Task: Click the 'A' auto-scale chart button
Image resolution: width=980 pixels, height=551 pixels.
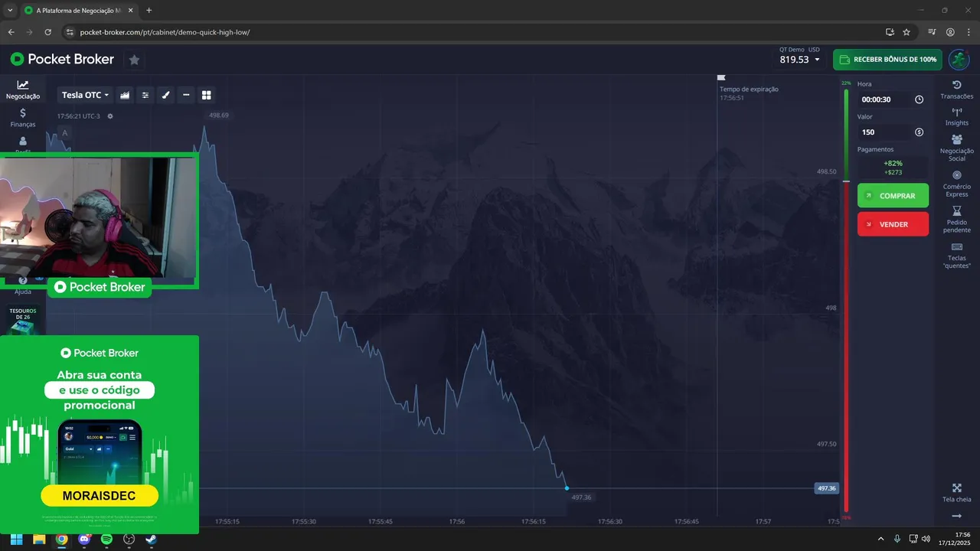Action: (x=64, y=133)
